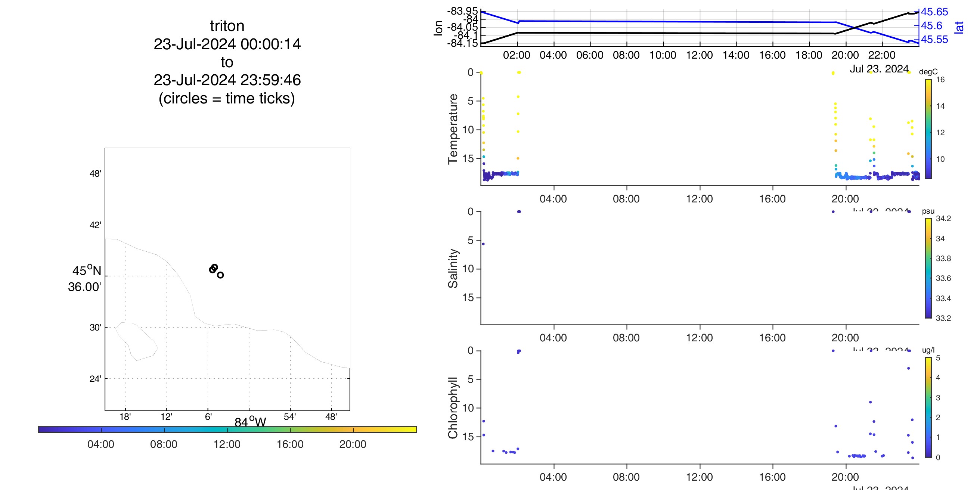Click '22:00' on the lon/lat time axis
This screenshot has width=980, height=490.
882,55
